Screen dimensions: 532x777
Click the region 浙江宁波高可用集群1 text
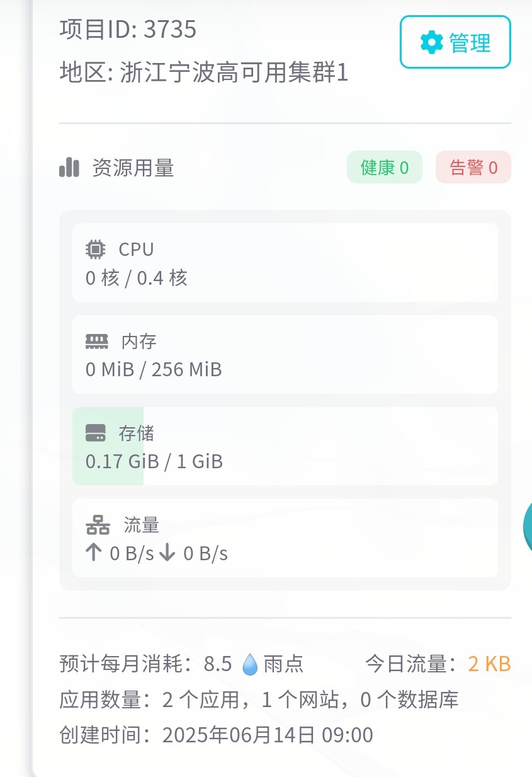pyautogui.click(x=234, y=73)
